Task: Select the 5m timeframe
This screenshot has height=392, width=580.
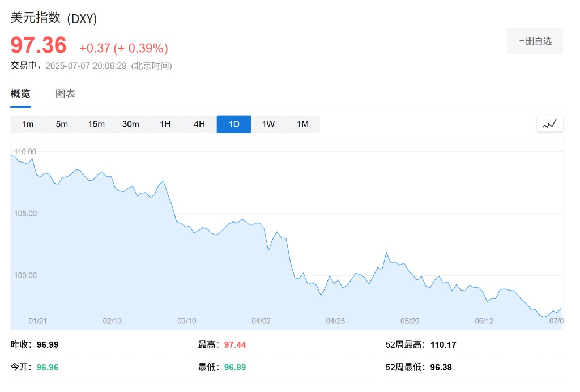Action: point(62,124)
